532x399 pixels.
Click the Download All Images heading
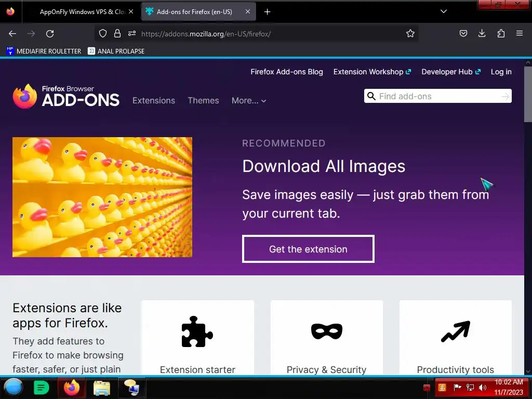click(x=324, y=166)
